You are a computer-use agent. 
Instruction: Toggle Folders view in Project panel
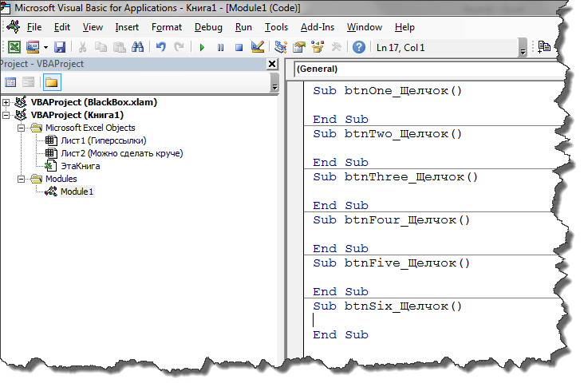pyautogui.click(x=52, y=82)
